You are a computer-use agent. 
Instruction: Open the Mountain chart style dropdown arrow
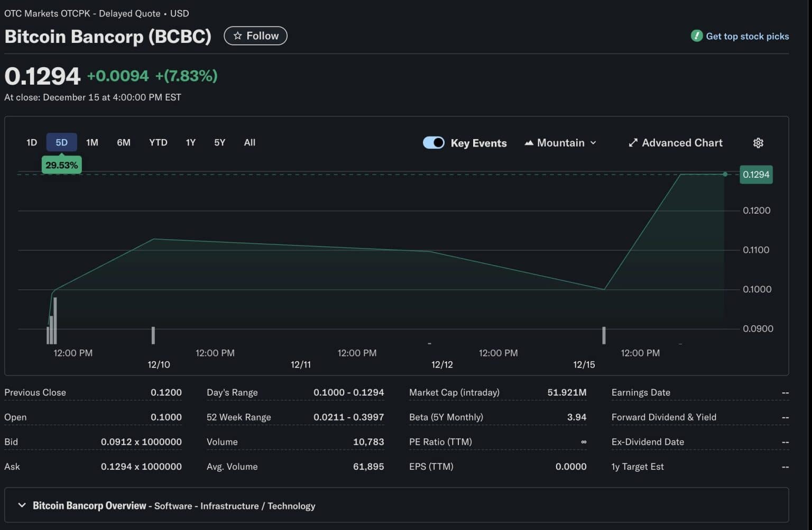point(593,143)
